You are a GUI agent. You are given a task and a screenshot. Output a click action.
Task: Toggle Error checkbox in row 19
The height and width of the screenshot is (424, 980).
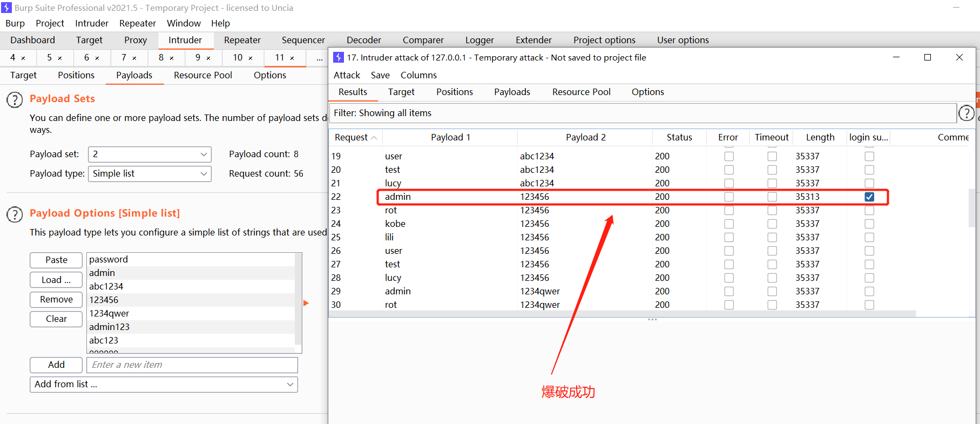(729, 156)
